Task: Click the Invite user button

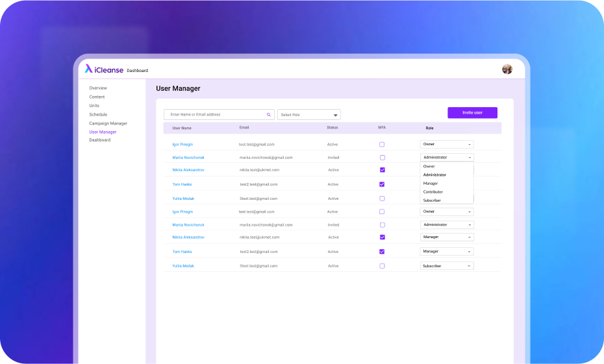Action: 472,113
